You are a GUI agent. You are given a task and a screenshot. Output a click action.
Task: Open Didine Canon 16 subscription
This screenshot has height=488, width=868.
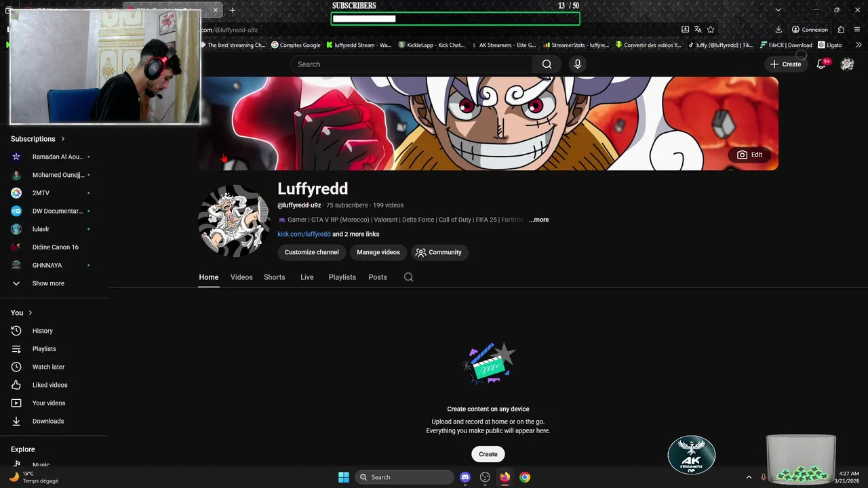coord(54,247)
